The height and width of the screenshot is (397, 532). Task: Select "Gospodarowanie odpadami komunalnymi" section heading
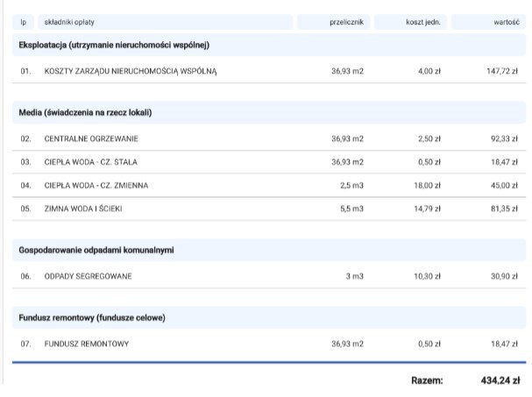(96, 250)
